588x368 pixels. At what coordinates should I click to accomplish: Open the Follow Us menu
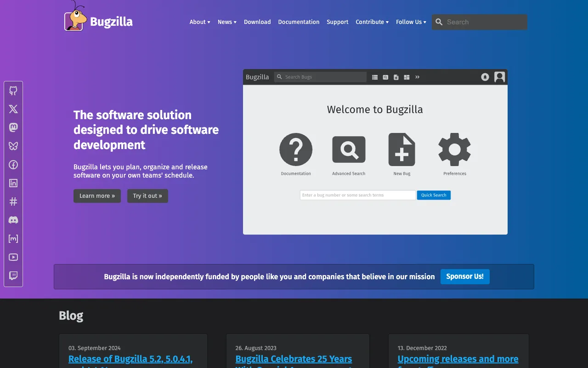[411, 22]
